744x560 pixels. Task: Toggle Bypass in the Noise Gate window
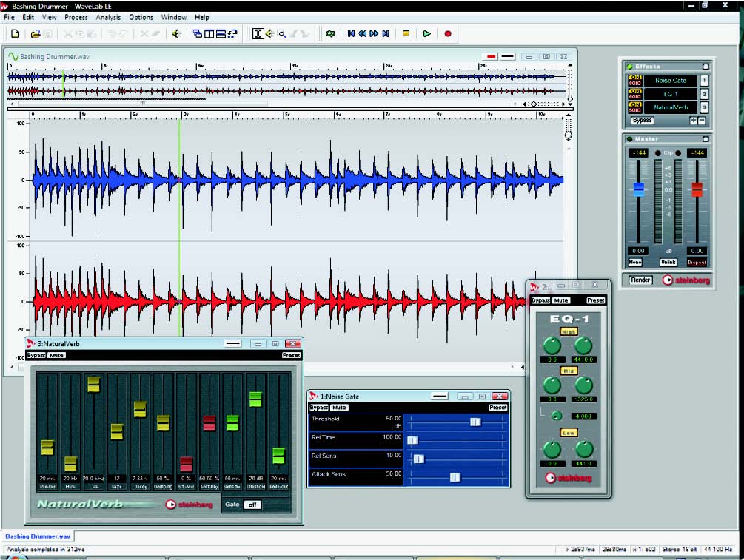point(319,408)
